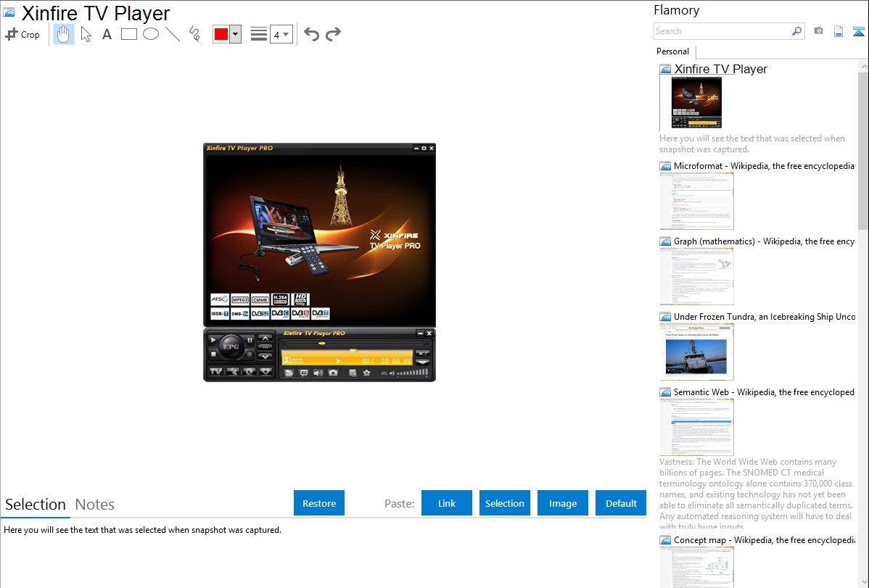Open the color picker dropdown arrow

(235, 34)
